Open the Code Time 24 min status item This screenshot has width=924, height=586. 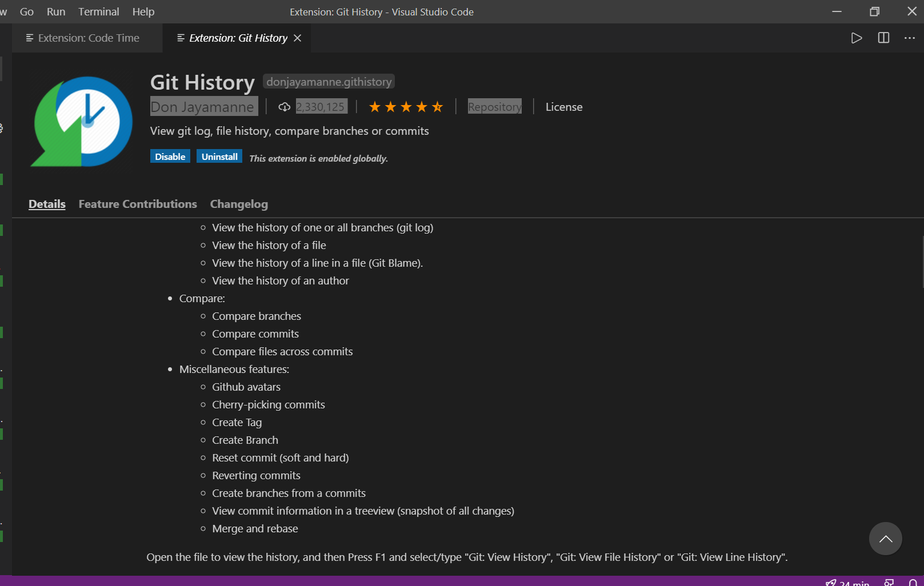847,583
